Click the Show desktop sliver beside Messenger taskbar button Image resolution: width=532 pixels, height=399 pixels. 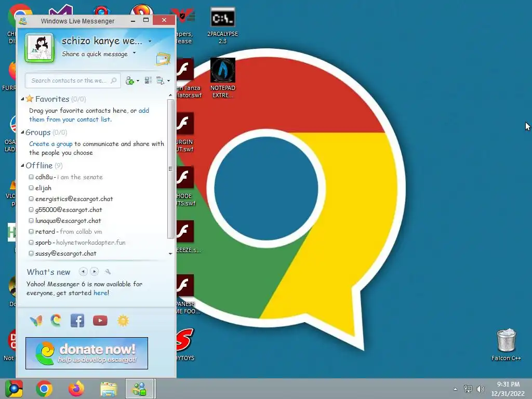[155, 389]
